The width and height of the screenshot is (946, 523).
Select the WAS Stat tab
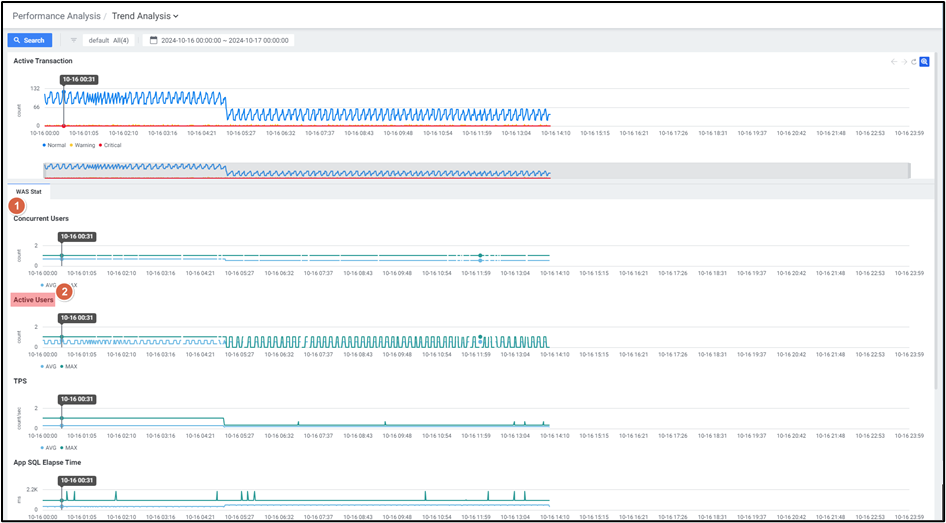tap(28, 191)
